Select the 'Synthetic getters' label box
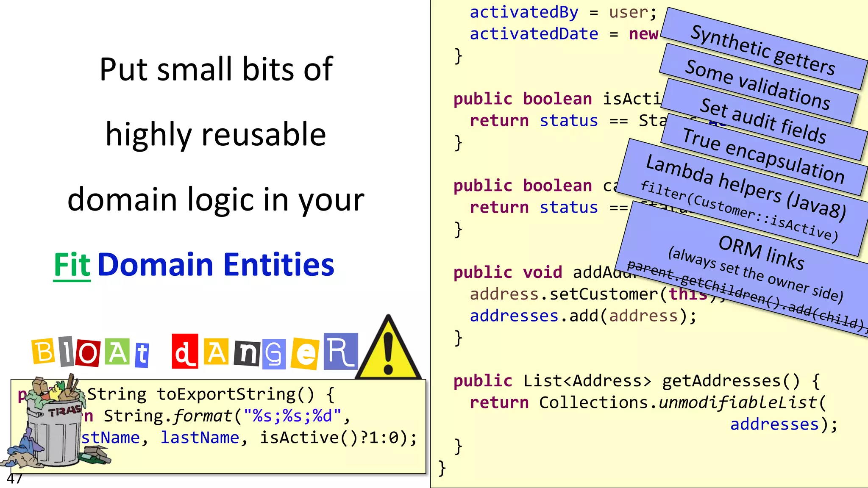 (763, 49)
